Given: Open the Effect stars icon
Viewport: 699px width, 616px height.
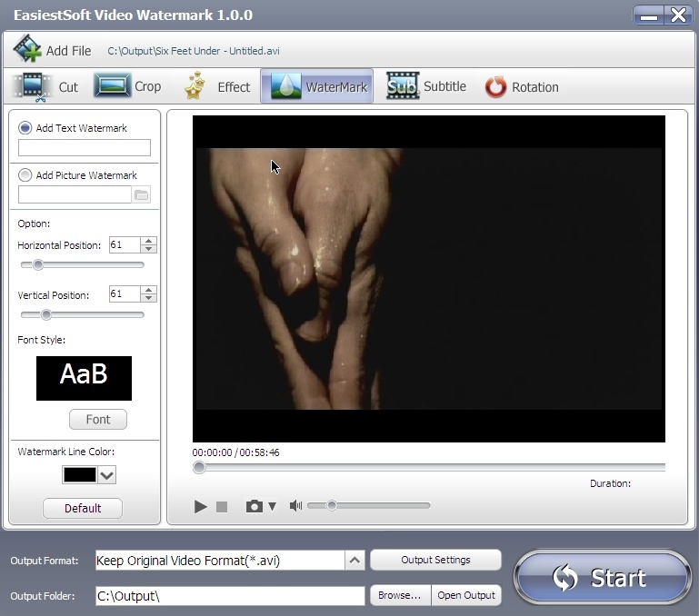Looking at the screenshot, I should [195, 85].
